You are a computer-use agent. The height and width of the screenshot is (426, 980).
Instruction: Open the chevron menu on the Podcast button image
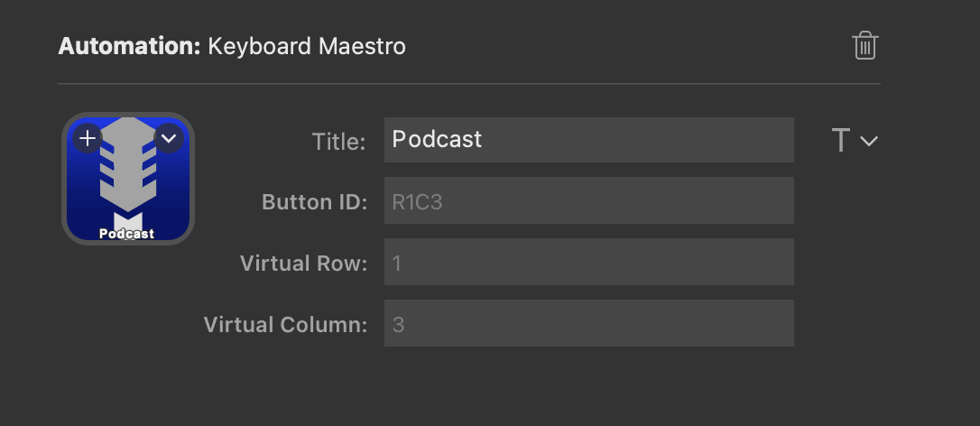[169, 138]
